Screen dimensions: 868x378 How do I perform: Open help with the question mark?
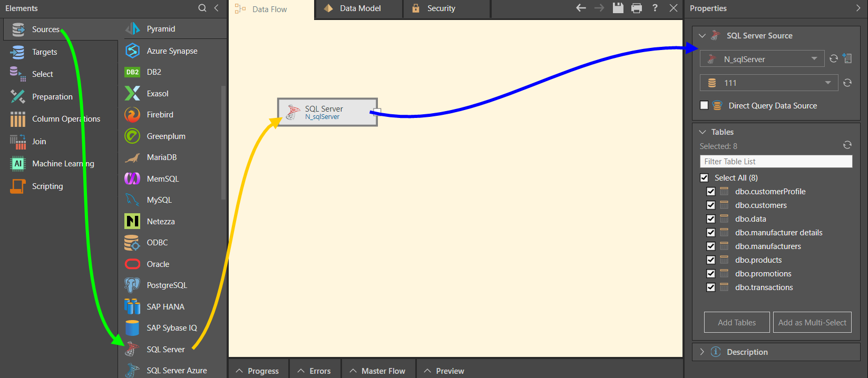coord(655,8)
